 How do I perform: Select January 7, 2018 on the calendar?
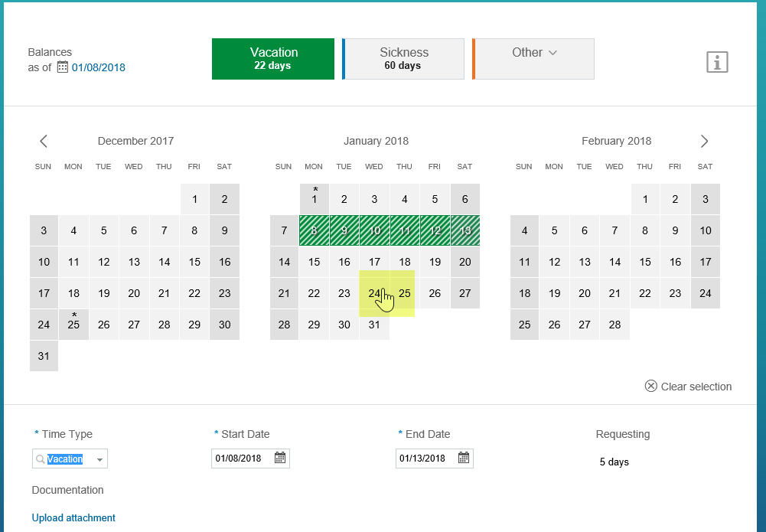pos(285,230)
